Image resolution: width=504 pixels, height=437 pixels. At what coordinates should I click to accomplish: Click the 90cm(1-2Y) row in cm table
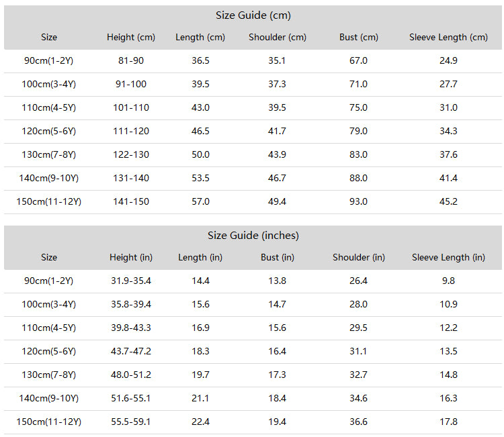tap(253, 61)
